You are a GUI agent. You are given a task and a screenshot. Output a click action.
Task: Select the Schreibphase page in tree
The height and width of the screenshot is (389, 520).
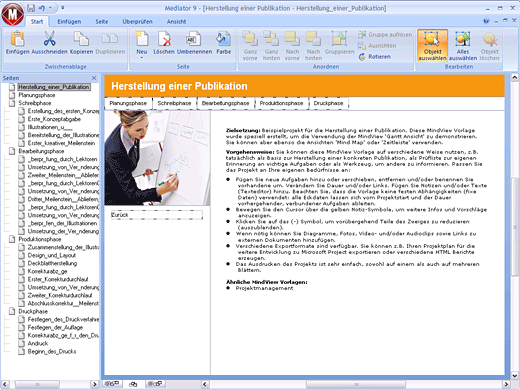[35, 103]
